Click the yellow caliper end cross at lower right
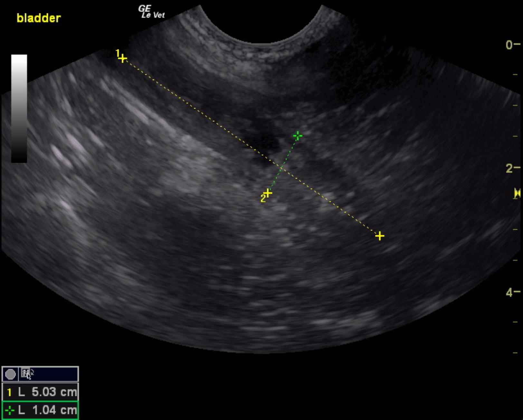Screen dimensions: 523x420 (380, 236)
